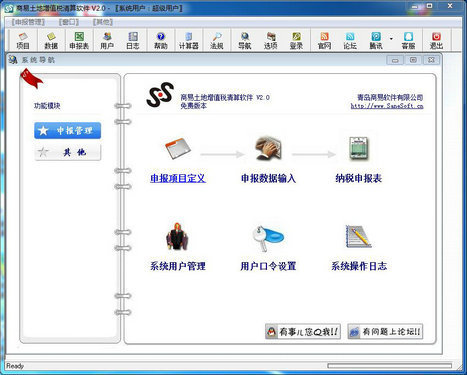Click the notepad 系统操作日志 icon
Image resolution: width=467 pixels, height=375 pixels.
[359, 236]
